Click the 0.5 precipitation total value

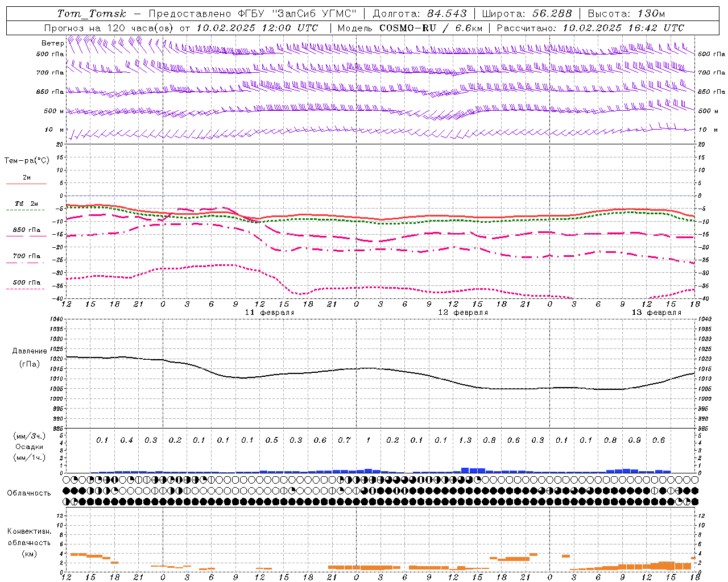271,440
